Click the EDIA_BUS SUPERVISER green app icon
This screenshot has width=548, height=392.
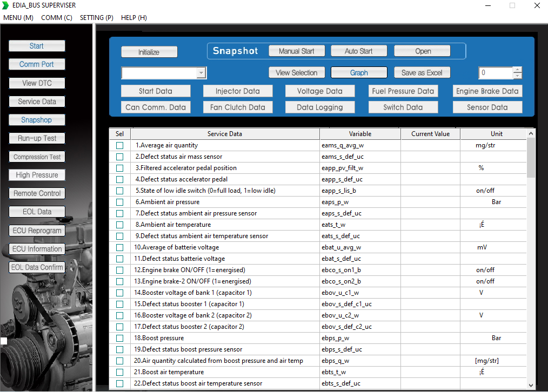coord(5,5)
